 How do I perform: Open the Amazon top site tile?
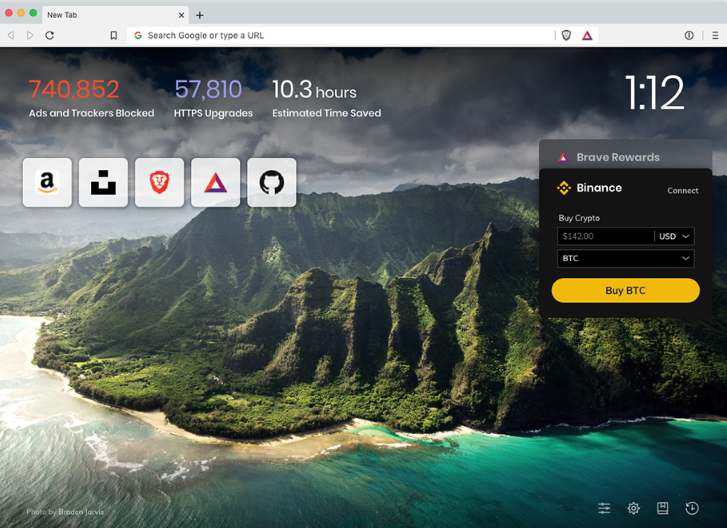click(47, 182)
